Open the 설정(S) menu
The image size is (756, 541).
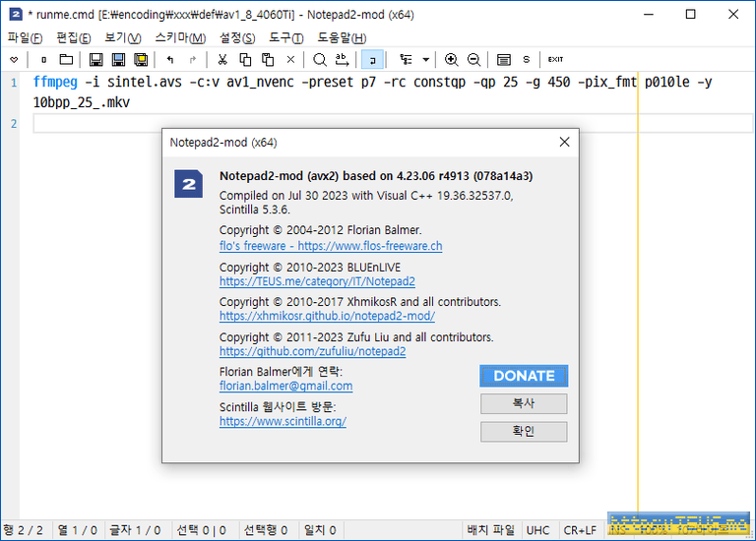click(x=237, y=37)
